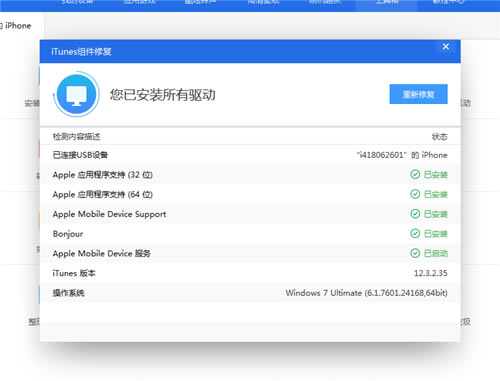This screenshot has height=381, width=500.
Task: Click green check icon in Bonjour row
Action: pyautogui.click(x=415, y=233)
